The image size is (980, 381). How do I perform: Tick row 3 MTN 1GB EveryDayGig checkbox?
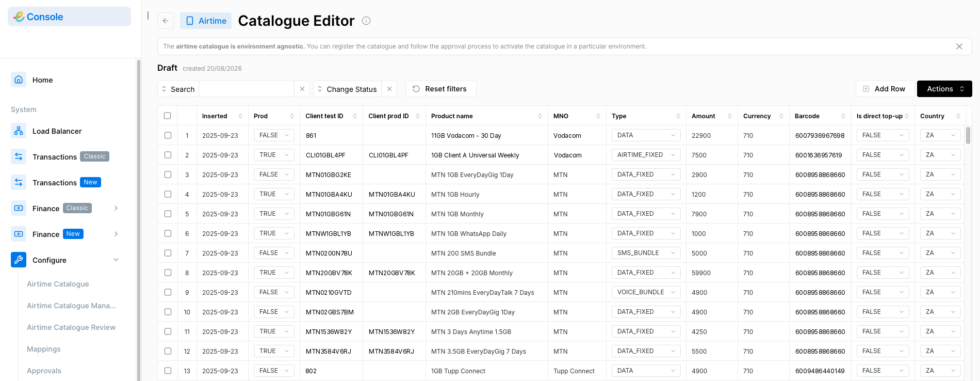click(x=168, y=174)
